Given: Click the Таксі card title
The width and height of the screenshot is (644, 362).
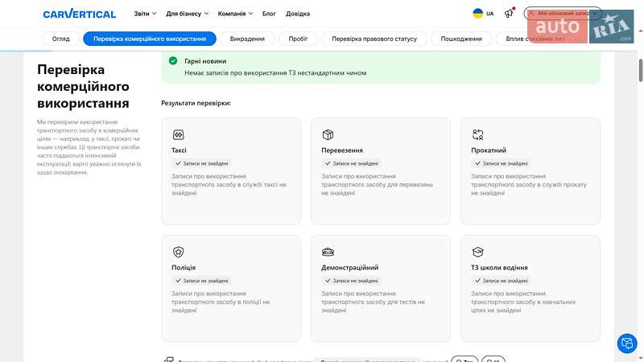Looking at the screenshot, I should [x=179, y=150].
